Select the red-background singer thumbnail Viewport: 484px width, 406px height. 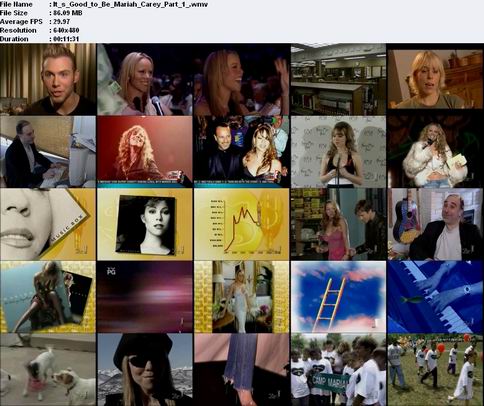coord(145,152)
